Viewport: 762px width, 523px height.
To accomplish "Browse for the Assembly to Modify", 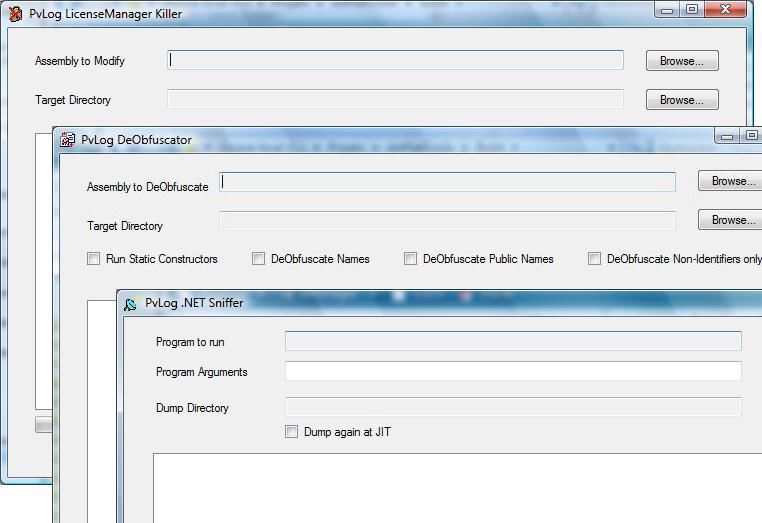I will 681,61.
